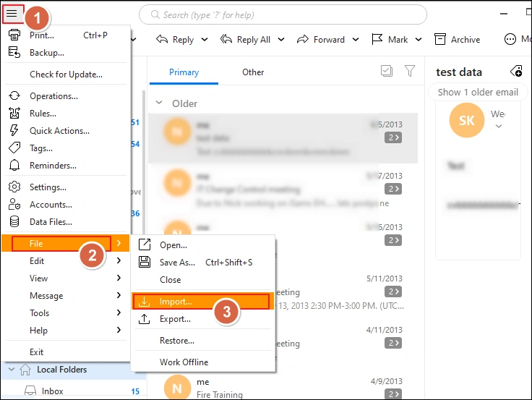Choose Export... from File submenu
The height and width of the screenshot is (400, 532).
coord(203,318)
